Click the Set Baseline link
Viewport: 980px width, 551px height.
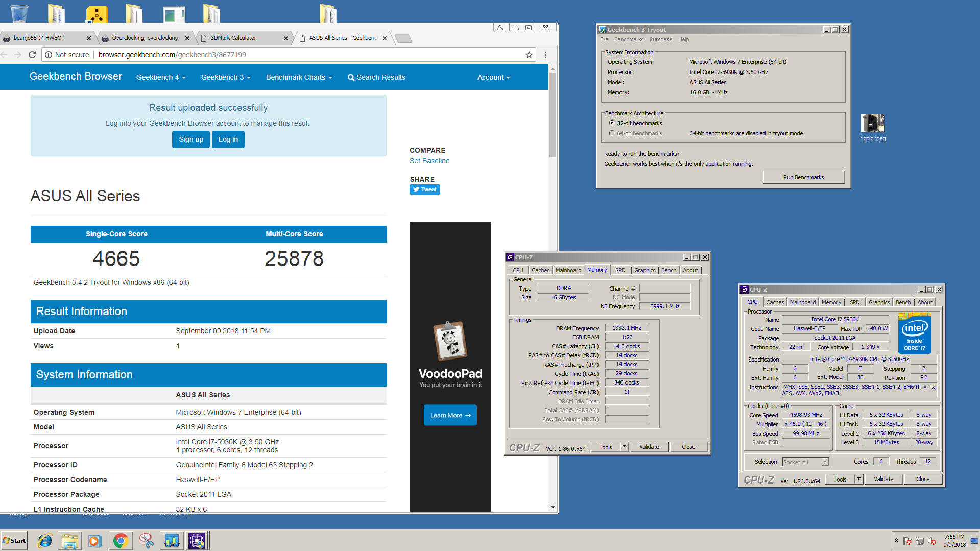(x=429, y=161)
